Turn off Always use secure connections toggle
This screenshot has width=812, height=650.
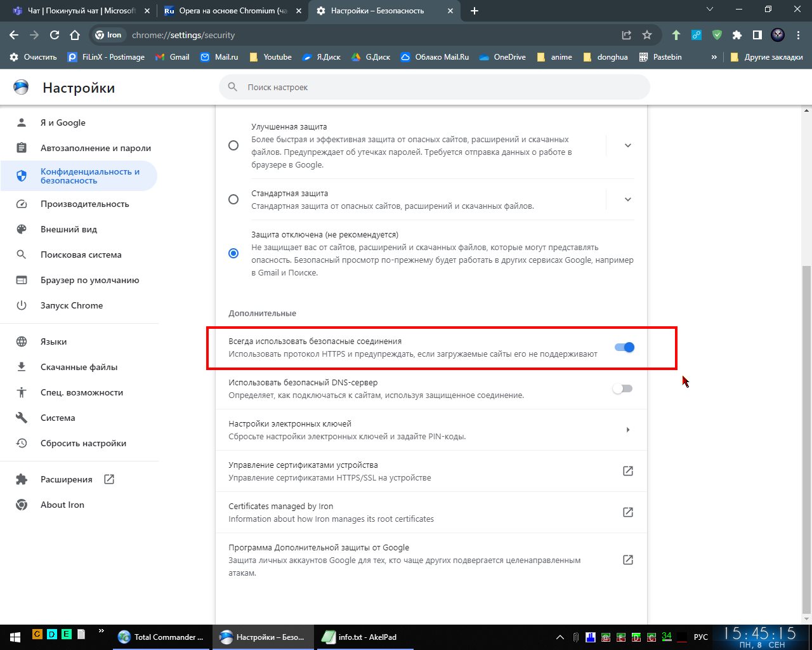point(624,347)
